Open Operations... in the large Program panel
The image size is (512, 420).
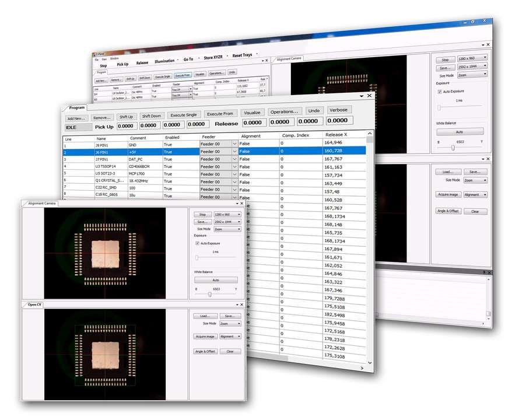[284, 111]
